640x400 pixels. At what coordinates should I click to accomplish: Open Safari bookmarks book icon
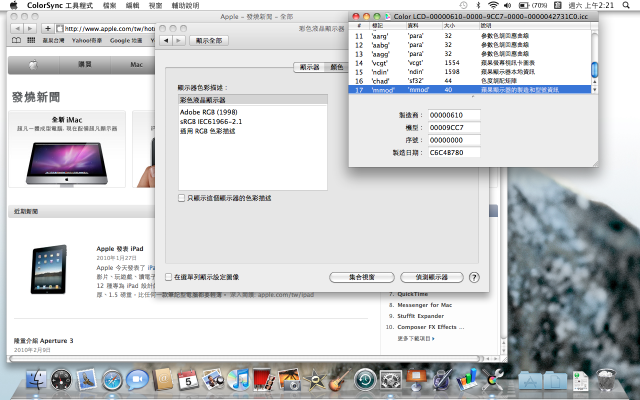pos(16,40)
